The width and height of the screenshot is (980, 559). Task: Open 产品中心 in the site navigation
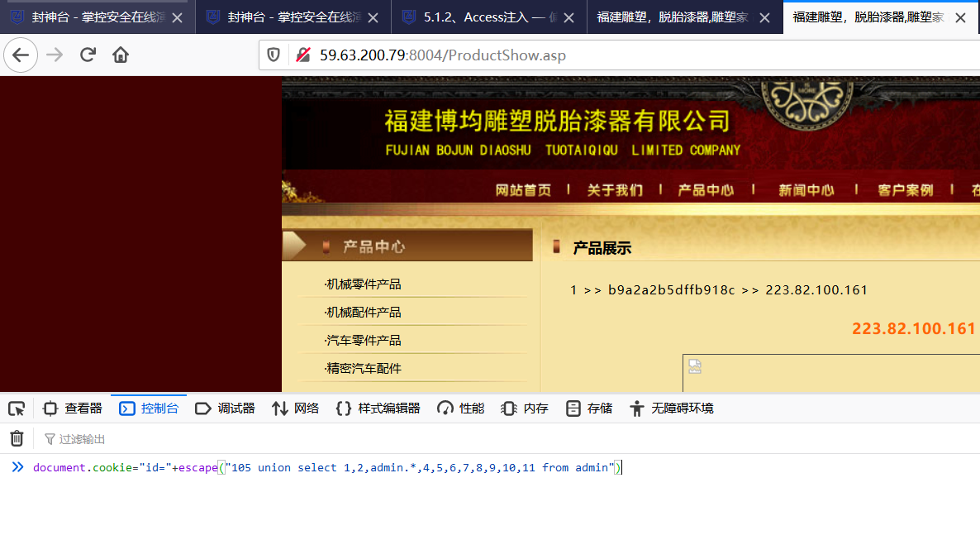(x=706, y=190)
